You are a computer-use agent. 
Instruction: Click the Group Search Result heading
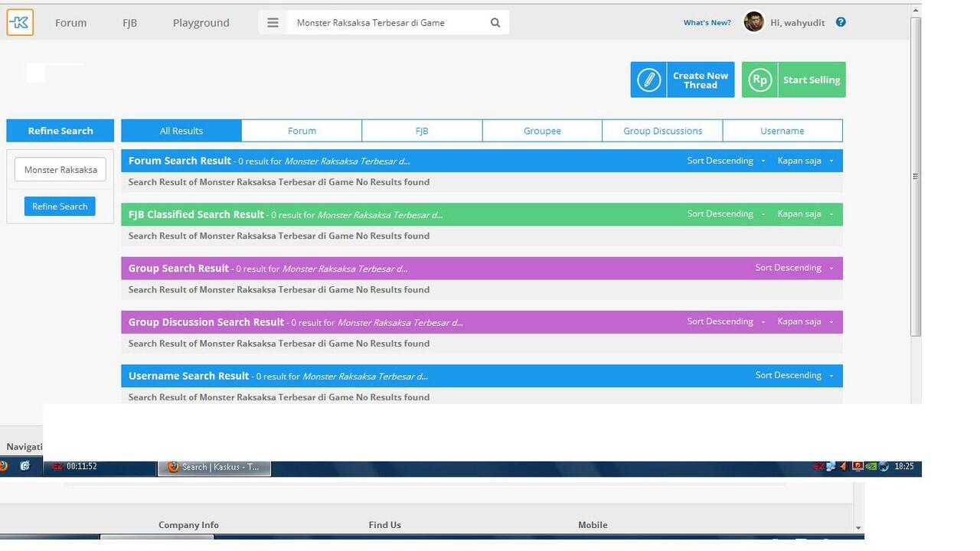(x=178, y=268)
